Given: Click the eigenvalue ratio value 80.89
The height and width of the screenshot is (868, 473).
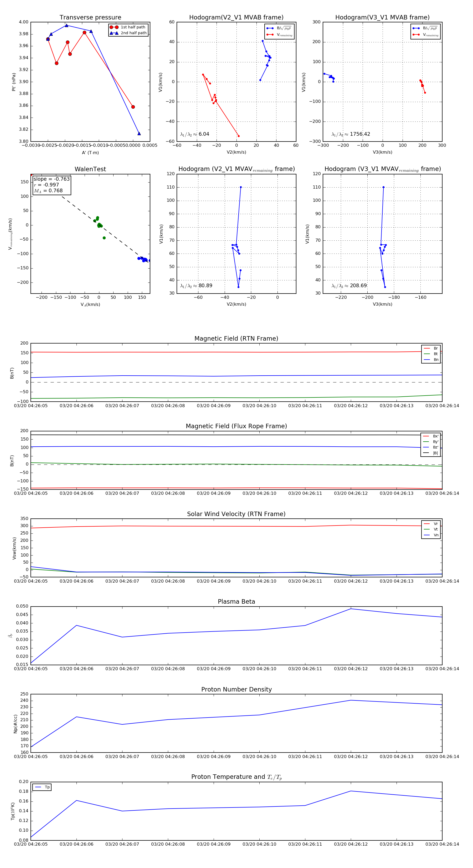Looking at the screenshot, I should point(205,286).
